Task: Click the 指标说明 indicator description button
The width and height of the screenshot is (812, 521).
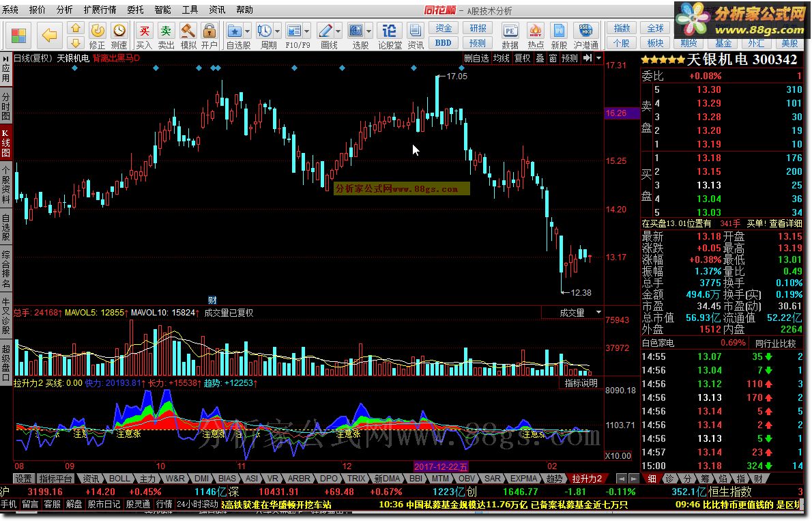Action: click(x=581, y=383)
